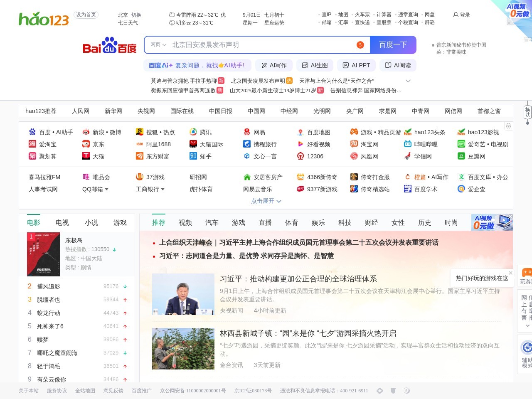
Task: Click 点击展开 to expand sites
Action: [x=266, y=201]
